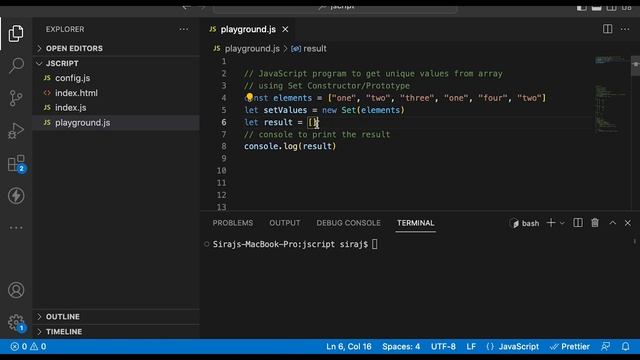640x360 pixels.
Task: Show additional activity bar views ellipsis
Action: pyautogui.click(x=16, y=228)
